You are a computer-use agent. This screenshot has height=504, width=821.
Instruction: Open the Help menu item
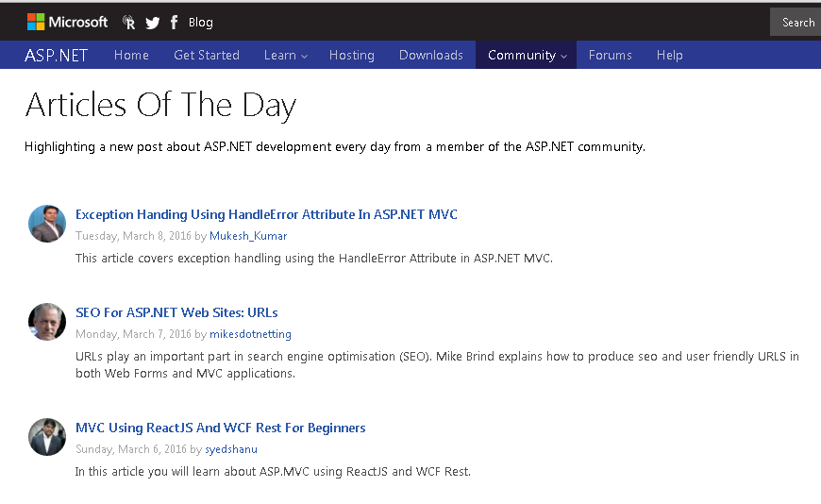(x=670, y=55)
